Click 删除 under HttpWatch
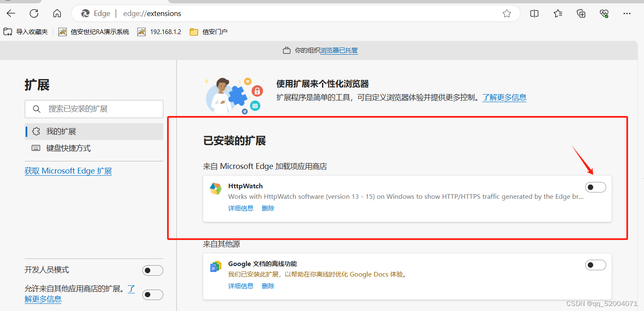Viewport: 644px width, 311px height. click(x=268, y=208)
